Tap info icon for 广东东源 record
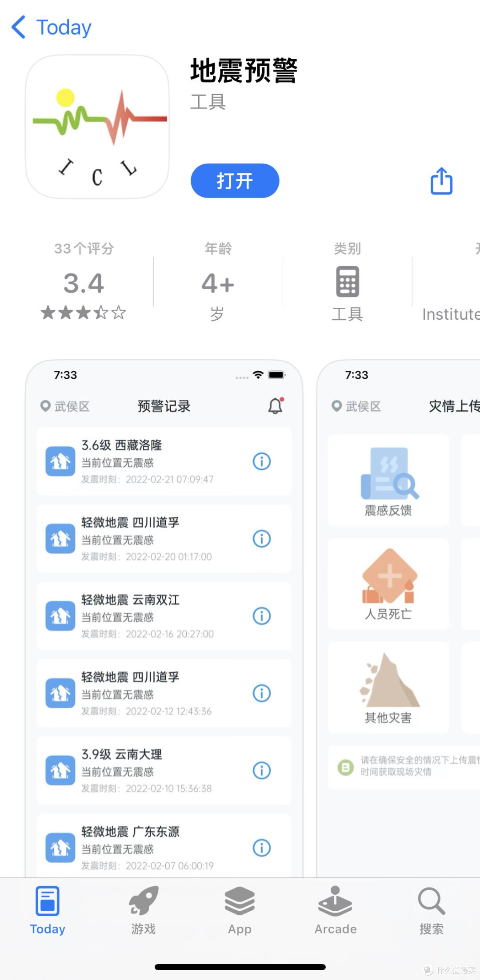This screenshot has width=480, height=980. pos(262,848)
